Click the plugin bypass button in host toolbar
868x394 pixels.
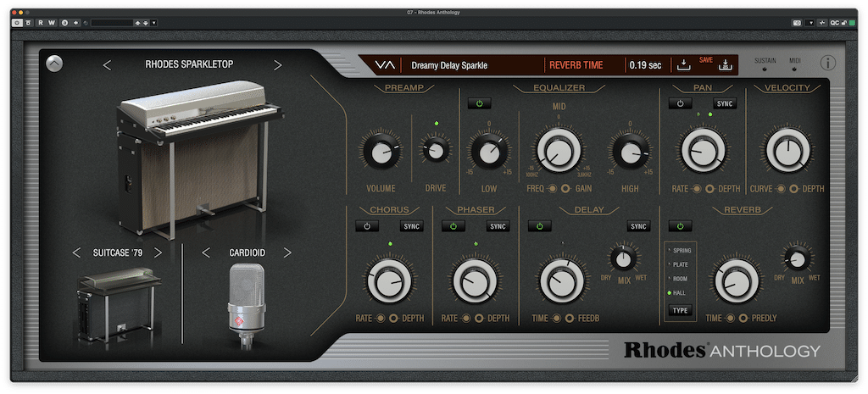(28, 23)
